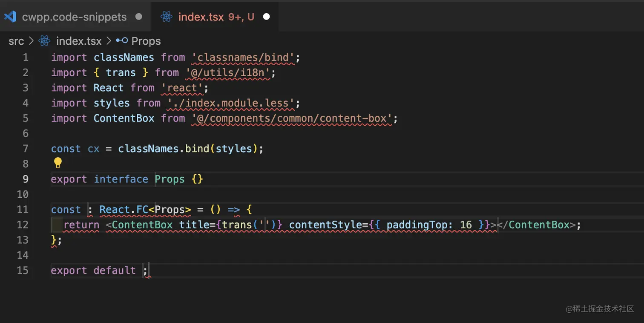Click the classNames.bind(styles) call on line 7
Image resolution: width=644 pixels, height=323 pixels.
[188, 149]
